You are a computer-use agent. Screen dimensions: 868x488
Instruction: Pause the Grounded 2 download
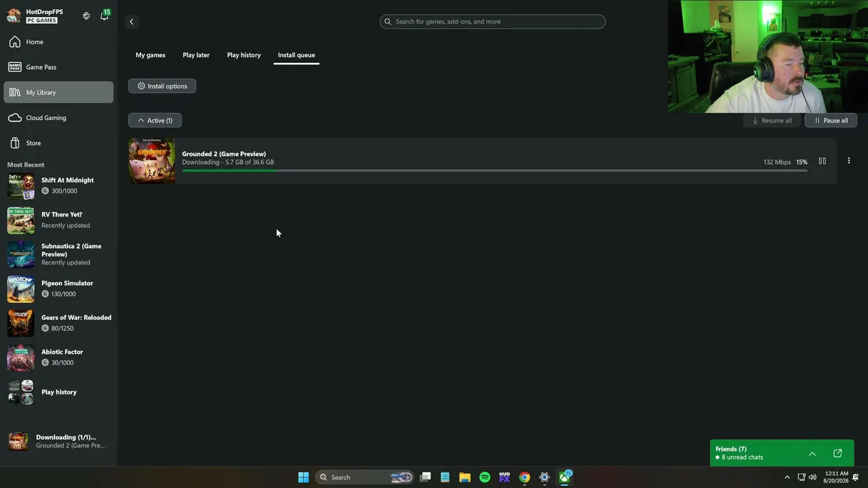pos(823,161)
